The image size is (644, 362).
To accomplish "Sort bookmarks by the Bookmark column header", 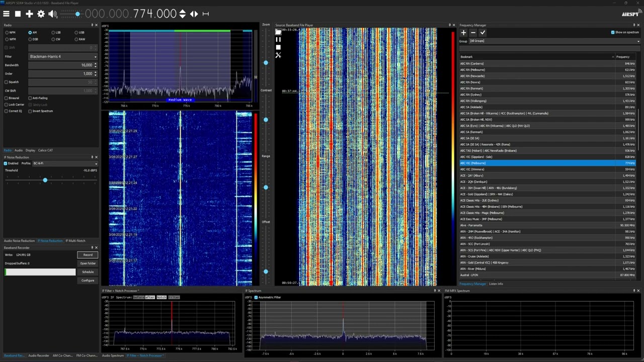I will click(x=537, y=57).
